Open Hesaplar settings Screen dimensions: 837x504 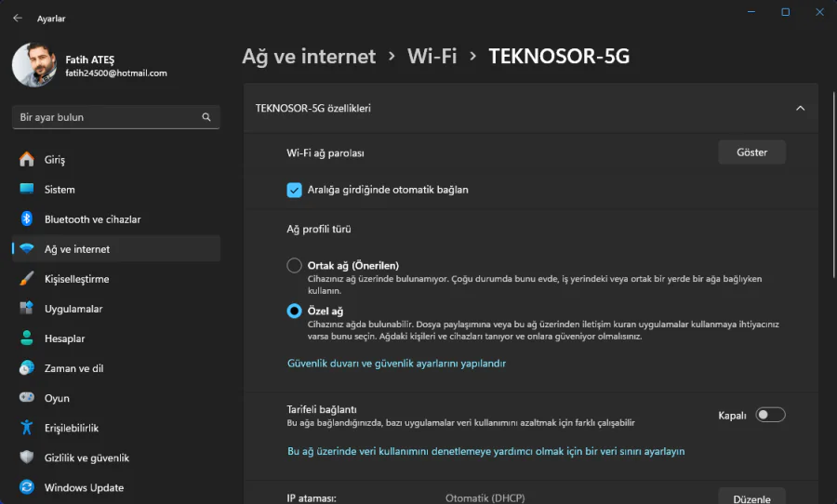tap(116, 338)
